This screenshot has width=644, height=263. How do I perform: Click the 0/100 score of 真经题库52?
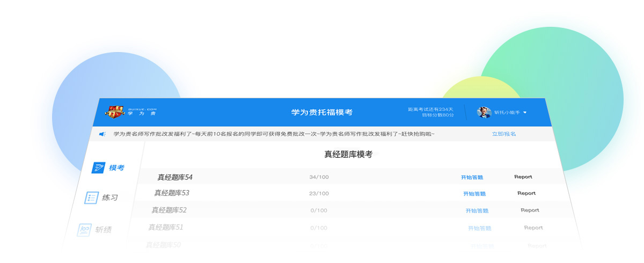click(319, 210)
